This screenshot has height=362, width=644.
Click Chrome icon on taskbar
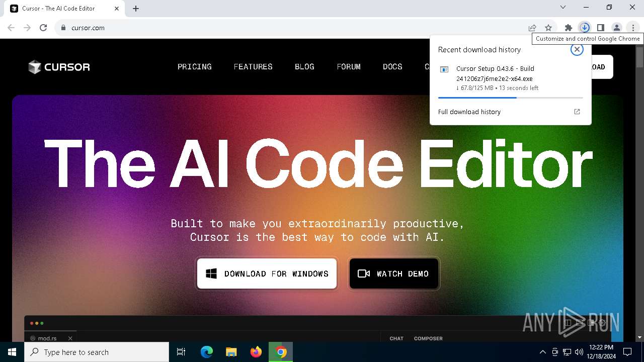point(281,352)
